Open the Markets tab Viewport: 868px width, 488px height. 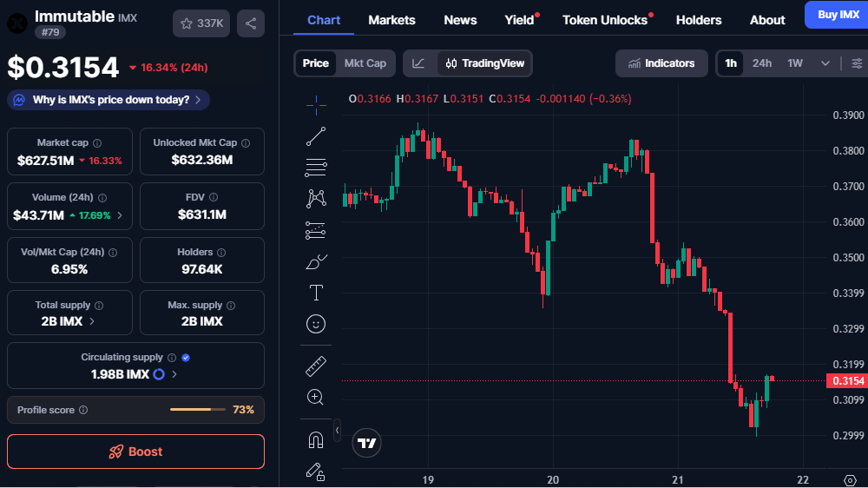(x=391, y=20)
